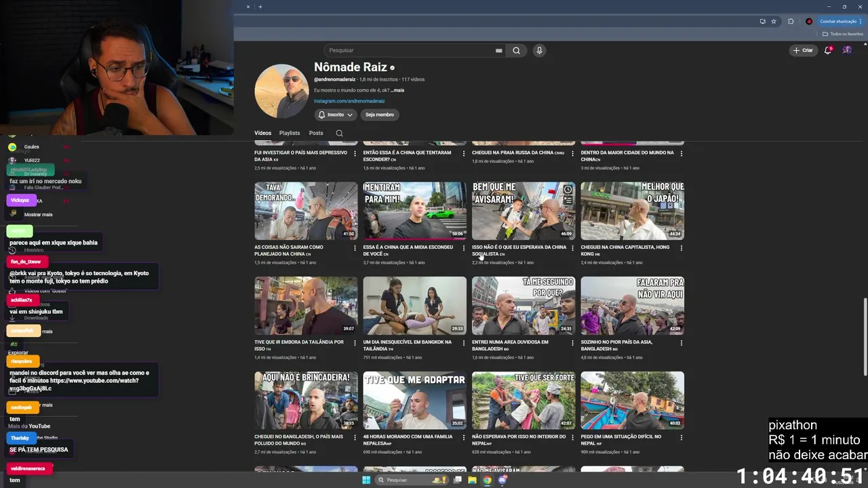Open options for 'CHEGUEI NA CHINA CAPITALISTA' video
868x488 pixels.
(681, 248)
